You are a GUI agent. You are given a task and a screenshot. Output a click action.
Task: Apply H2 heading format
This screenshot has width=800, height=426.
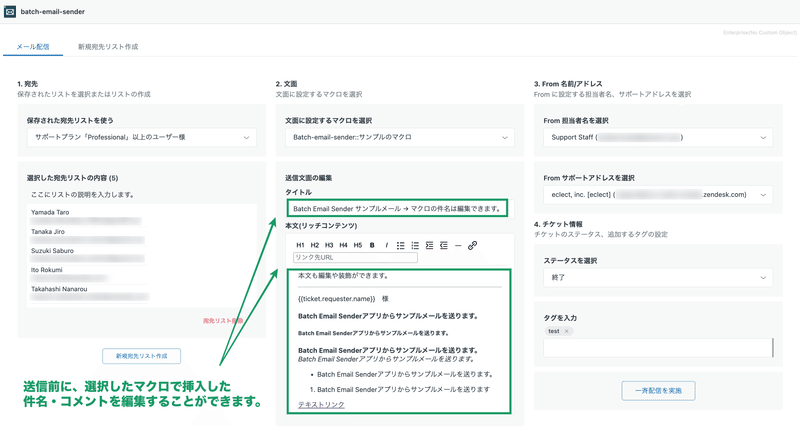(315, 245)
